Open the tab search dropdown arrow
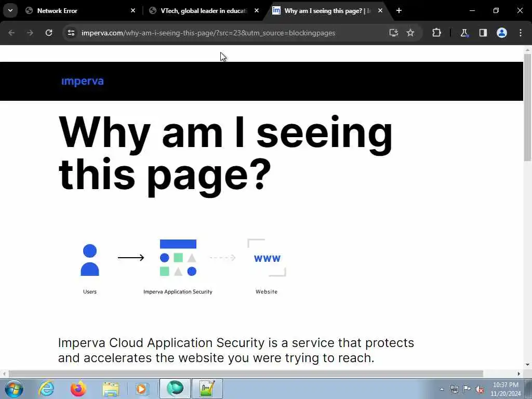The height and width of the screenshot is (399, 532). pyautogui.click(x=10, y=10)
